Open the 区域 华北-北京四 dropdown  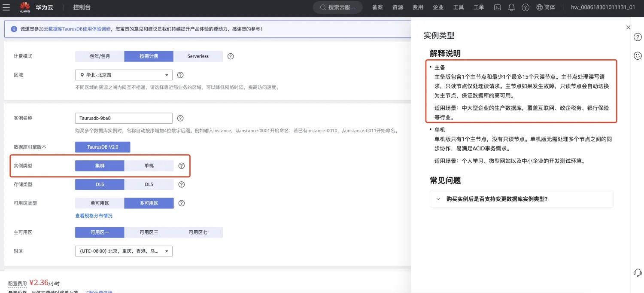click(x=124, y=75)
